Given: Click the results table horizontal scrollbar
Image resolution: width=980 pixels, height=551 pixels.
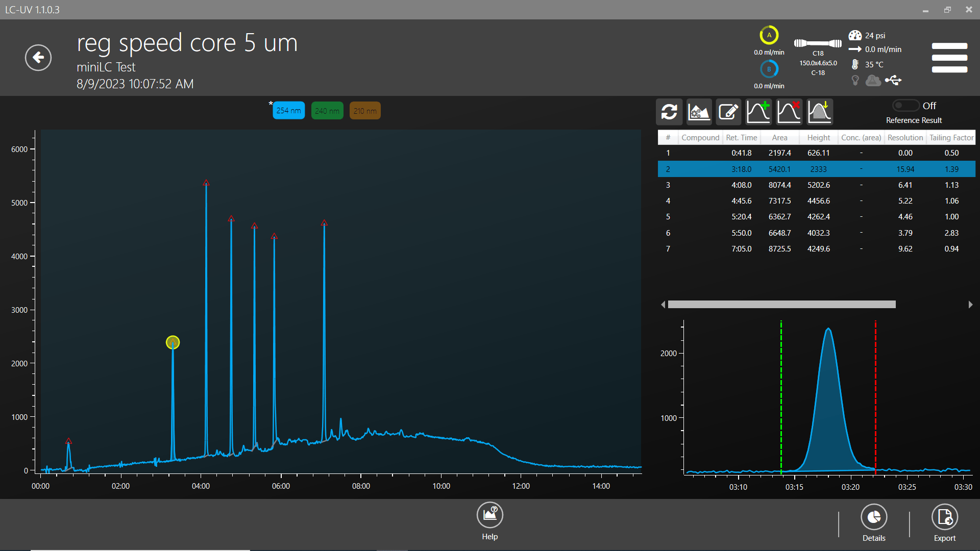Looking at the screenshot, I should click(781, 305).
